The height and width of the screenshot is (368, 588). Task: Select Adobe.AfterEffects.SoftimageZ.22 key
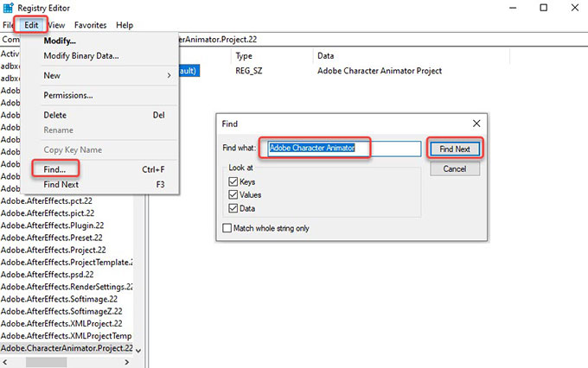pyautogui.click(x=61, y=311)
